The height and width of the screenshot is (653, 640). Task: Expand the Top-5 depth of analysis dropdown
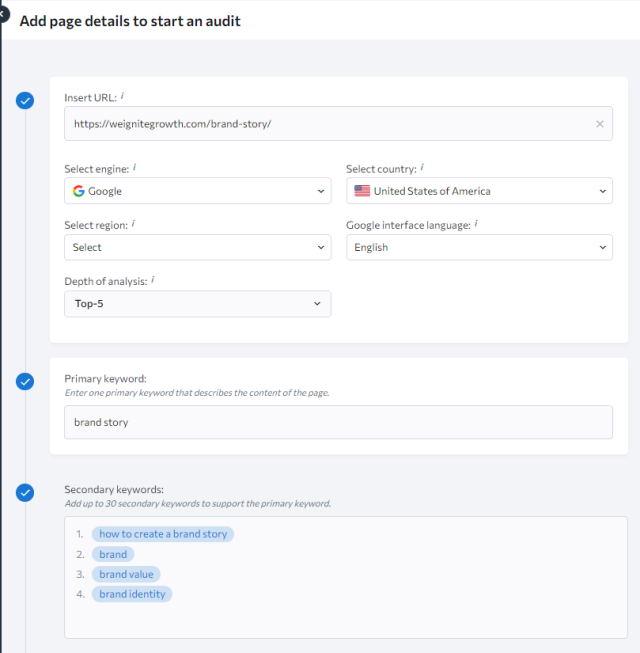197,304
